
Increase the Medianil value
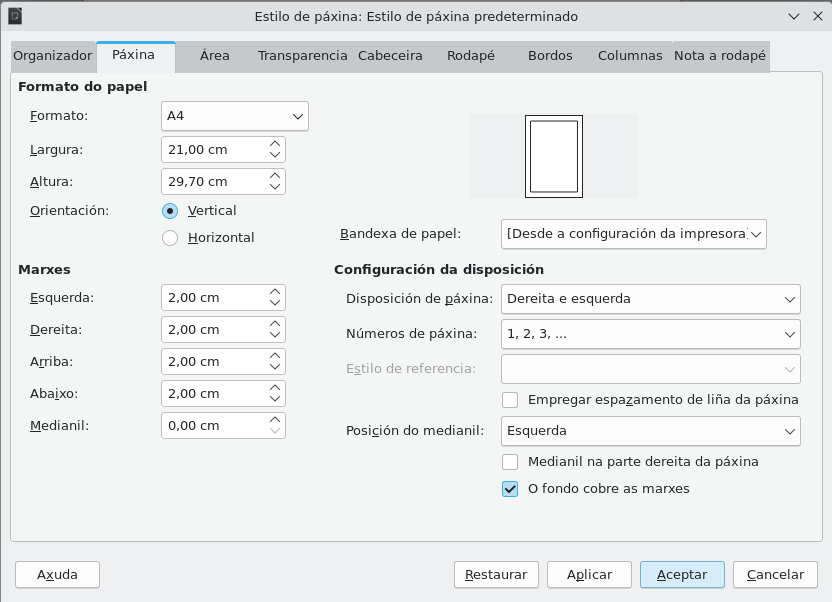pyautogui.click(x=275, y=420)
